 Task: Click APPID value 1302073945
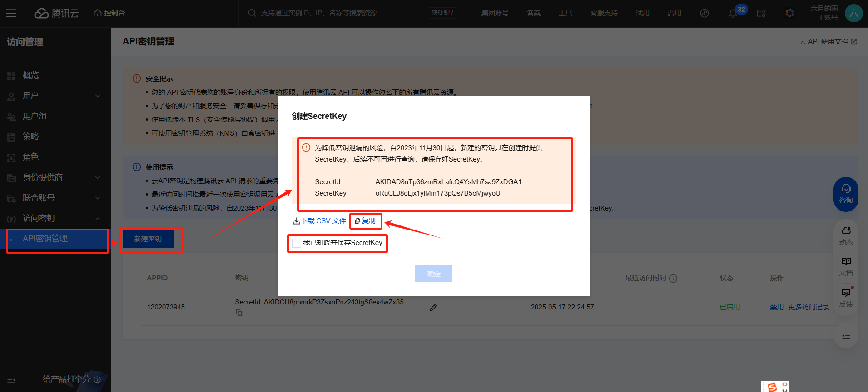pos(166,307)
